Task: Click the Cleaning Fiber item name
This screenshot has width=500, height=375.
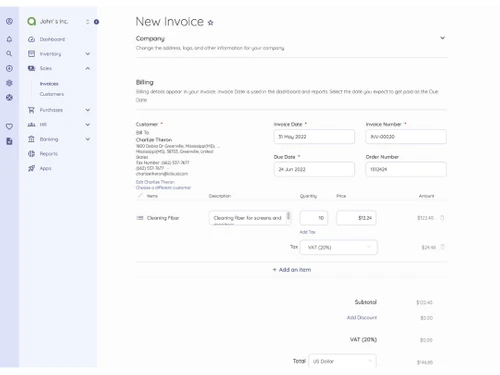Action: (x=163, y=218)
